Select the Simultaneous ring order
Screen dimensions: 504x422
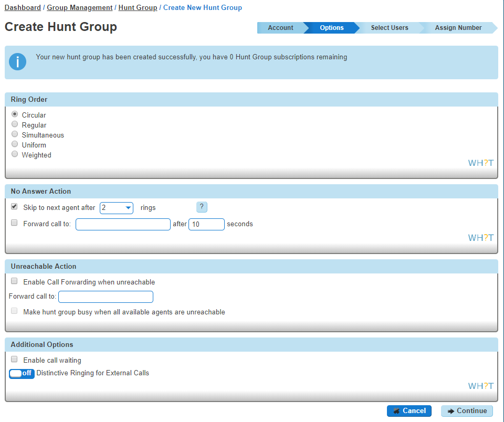(15, 134)
